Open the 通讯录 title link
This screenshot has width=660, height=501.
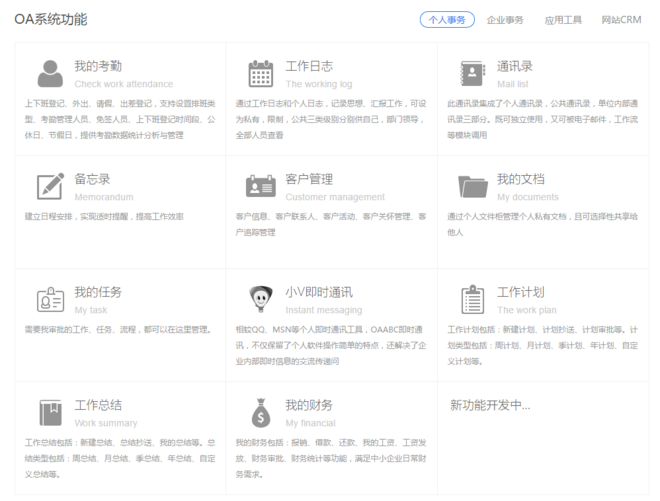[514, 66]
